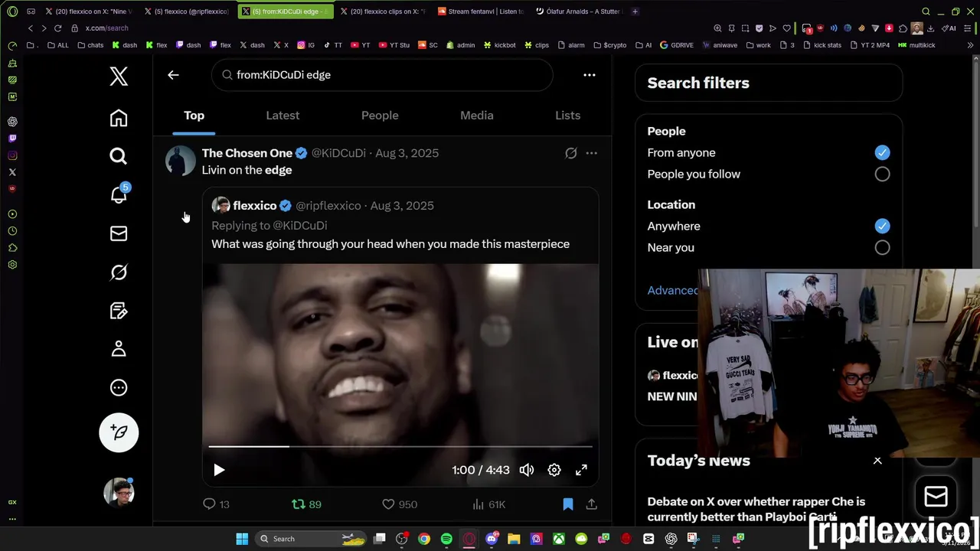This screenshot has height=551, width=980.
Task: Close the Today's News panel
Action: click(877, 461)
